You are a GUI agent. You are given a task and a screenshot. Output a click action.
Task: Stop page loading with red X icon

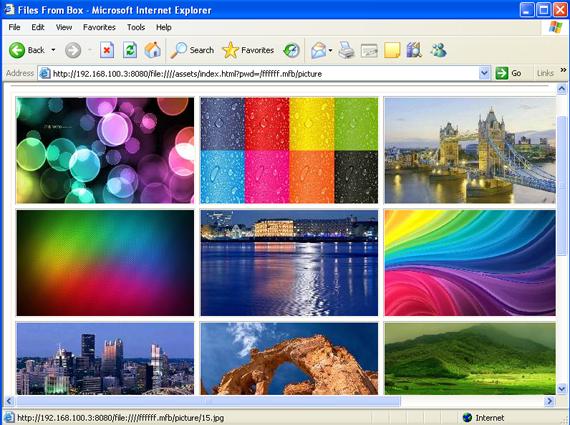pyautogui.click(x=107, y=50)
